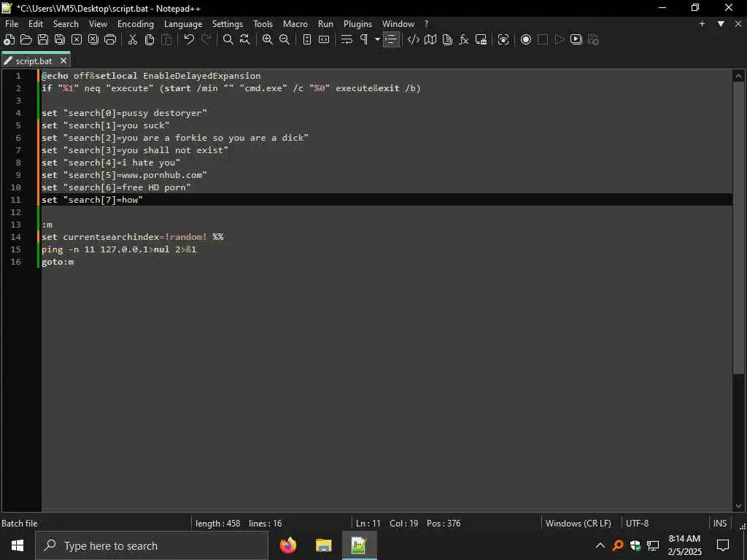Screen dimensions: 747x560
Task: Click the Save All toolbar icon
Action: tap(60, 39)
